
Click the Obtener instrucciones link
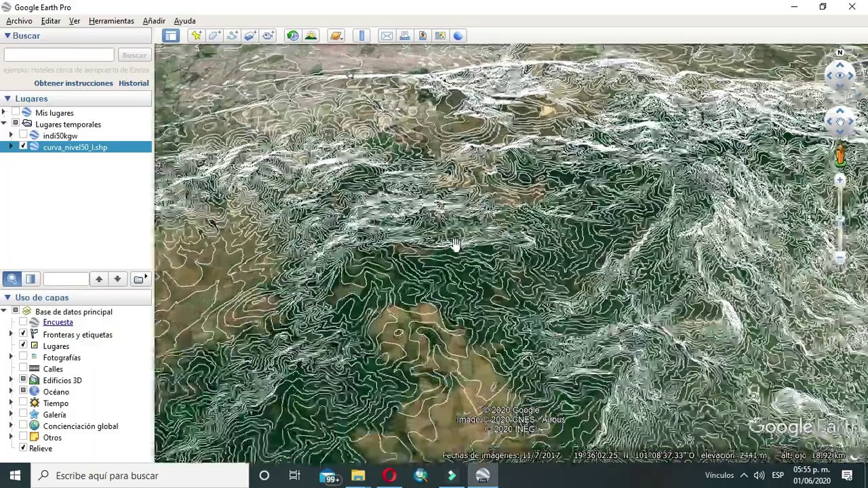click(73, 83)
